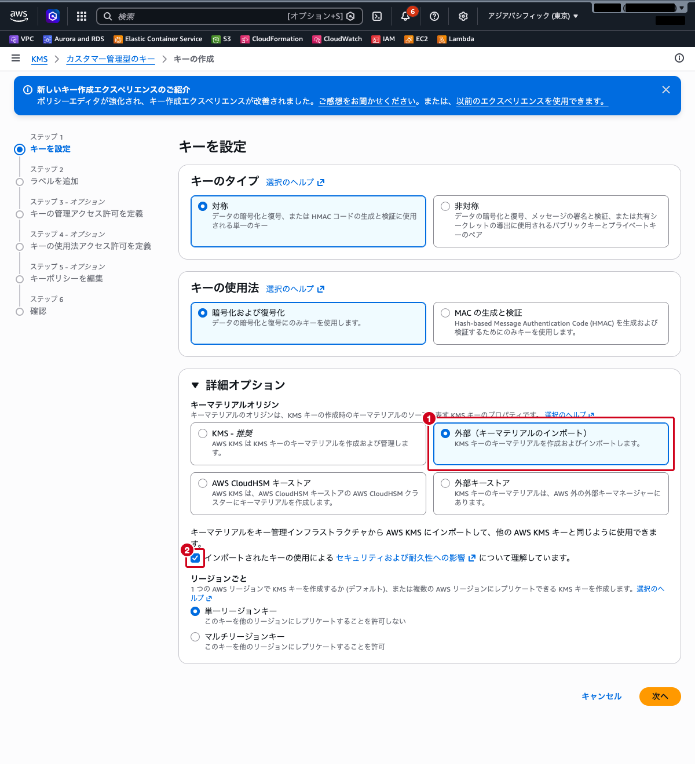695x784 pixels.
Task: Open region section 選択のヘルプ link
Action: coord(650,589)
